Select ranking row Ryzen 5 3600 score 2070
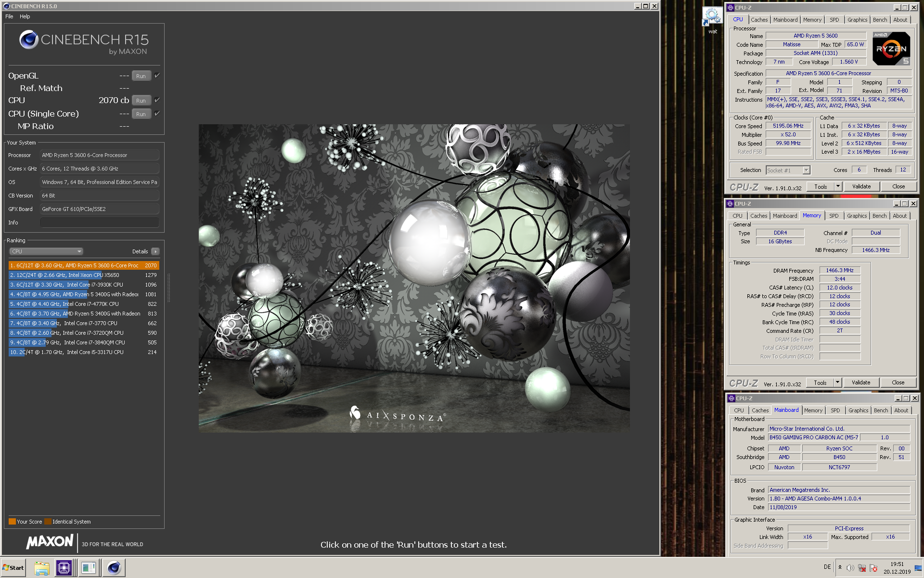Image resolution: width=924 pixels, height=578 pixels. point(84,265)
